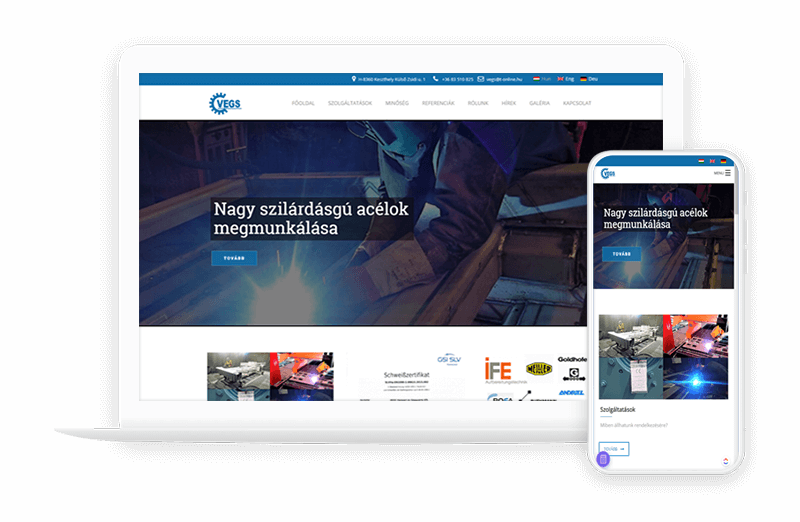The width and height of the screenshot is (800, 522).
Task: Click the VEGS gear logo on desktop
Action: pyautogui.click(x=225, y=103)
